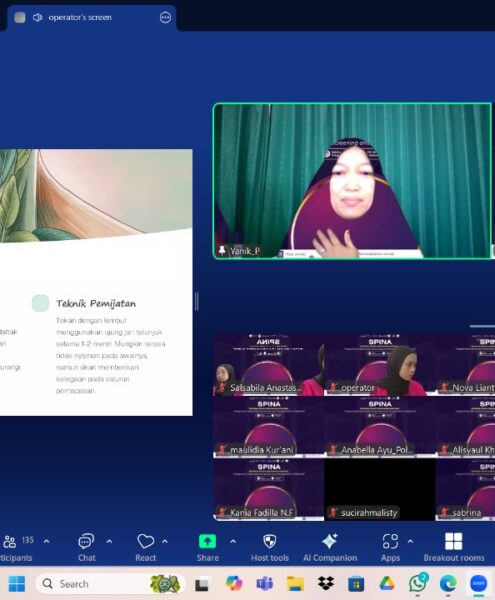Click the green Share screen icon

point(207,541)
